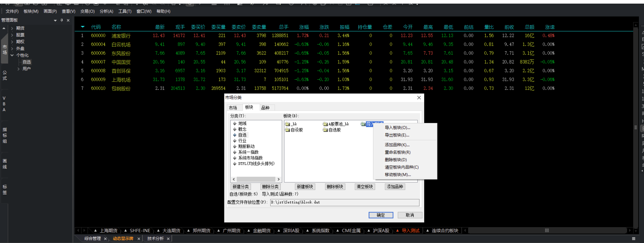Close the 动态显示牌 tab with its X
Viewport: 644px width, 243px height.
tap(139, 239)
